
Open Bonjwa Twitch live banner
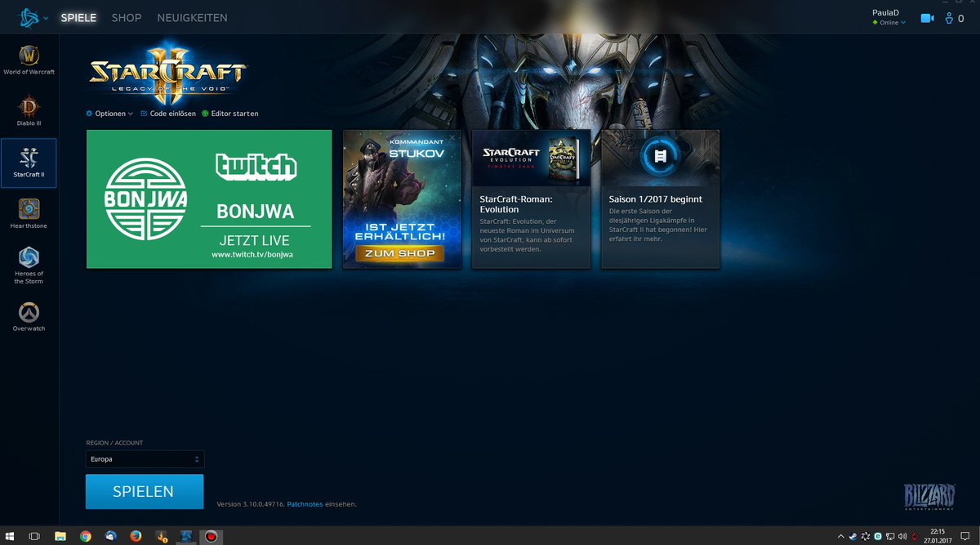tap(209, 199)
